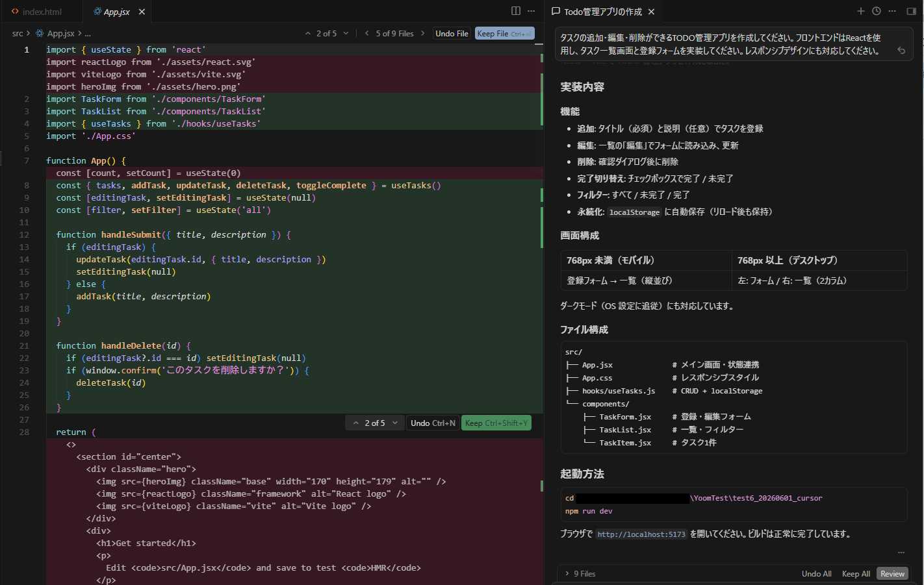Open the Todo管理アプリの作成 chat tab
This screenshot has height=585, width=924.
coord(602,12)
